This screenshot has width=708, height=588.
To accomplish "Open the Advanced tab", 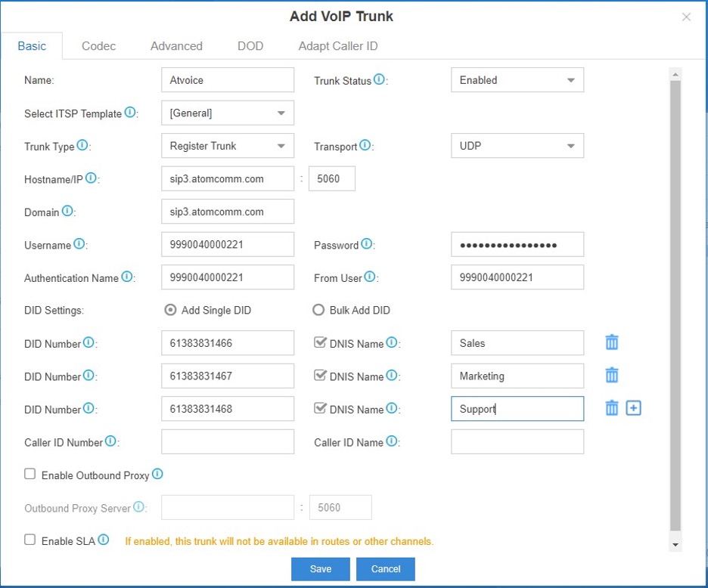I will click(176, 46).
